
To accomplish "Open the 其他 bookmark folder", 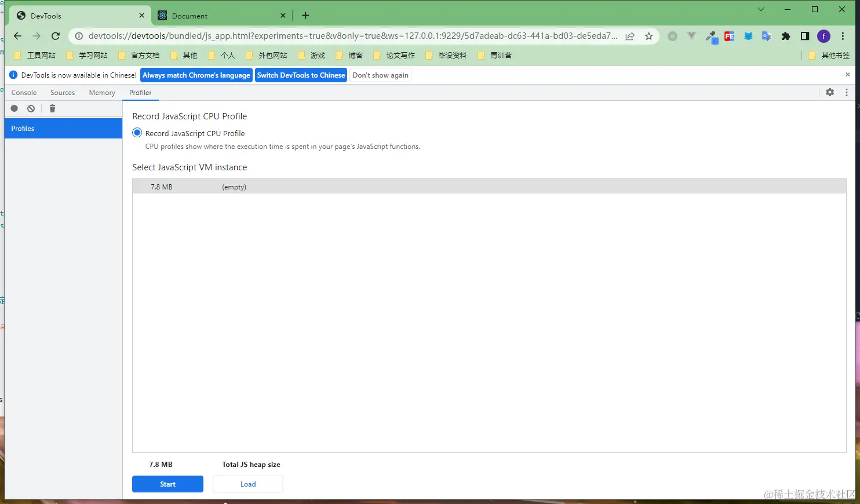I will (184, 55).
